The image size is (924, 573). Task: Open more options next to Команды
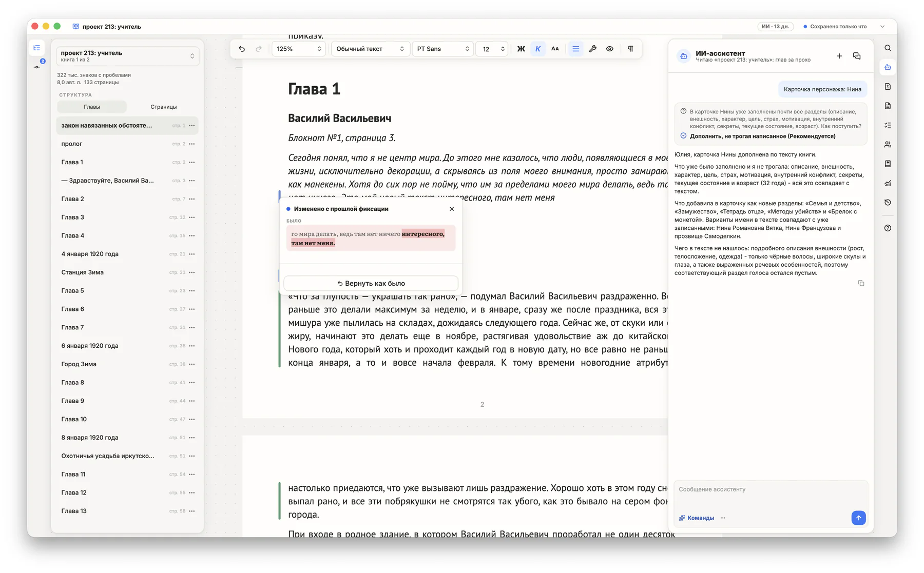(x=723, y=518)
